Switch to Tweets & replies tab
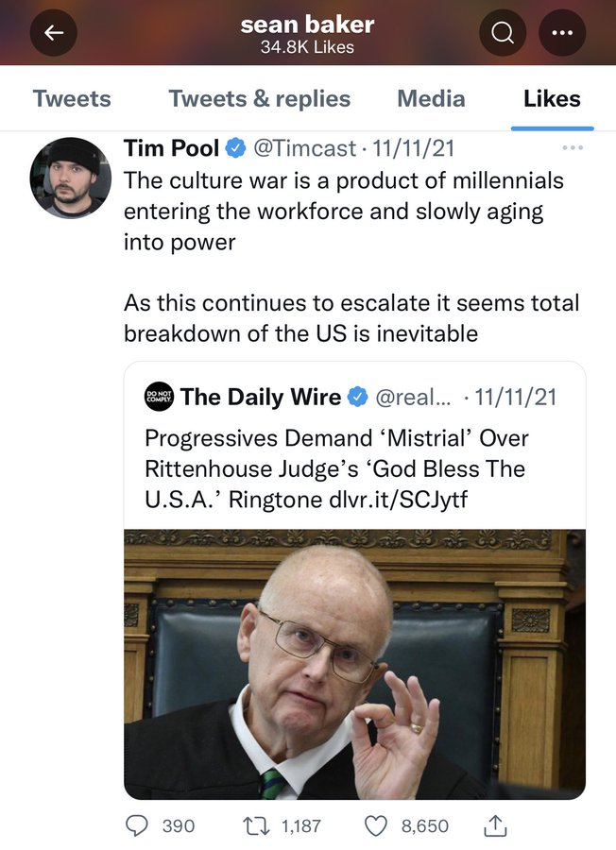616x850 pixels. pyautogui.click(x=259, y=99)
